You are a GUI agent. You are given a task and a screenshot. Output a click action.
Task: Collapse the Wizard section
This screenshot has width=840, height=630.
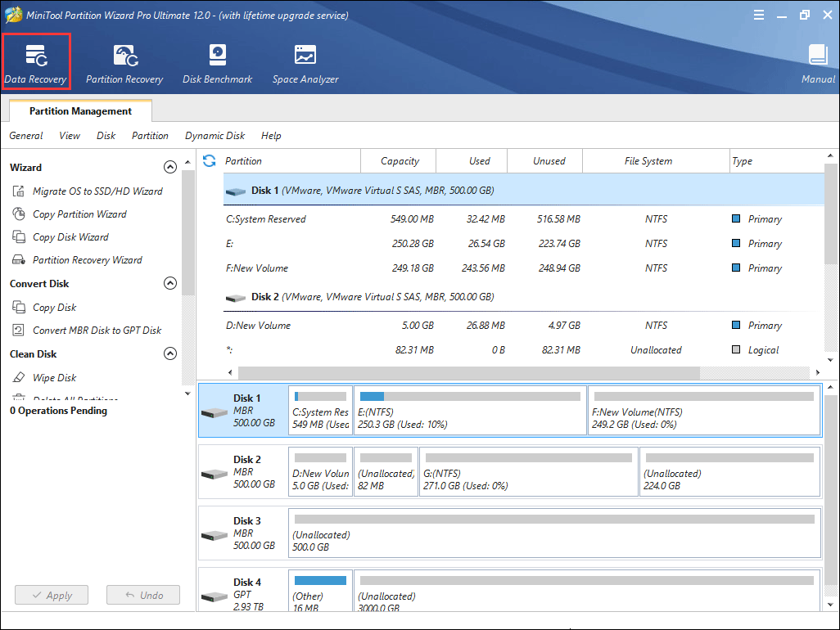point(170,168)
